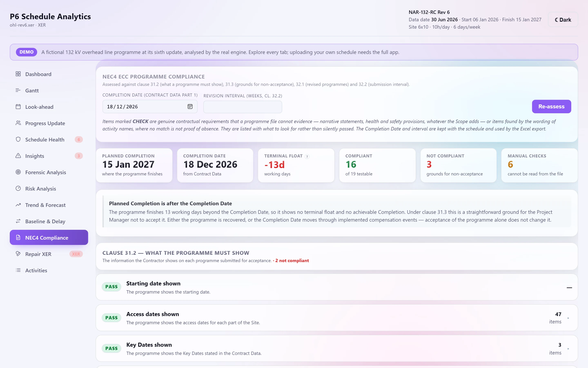
Task: Click the Starting date shown row dash indicator
Action: pos(569,288)
